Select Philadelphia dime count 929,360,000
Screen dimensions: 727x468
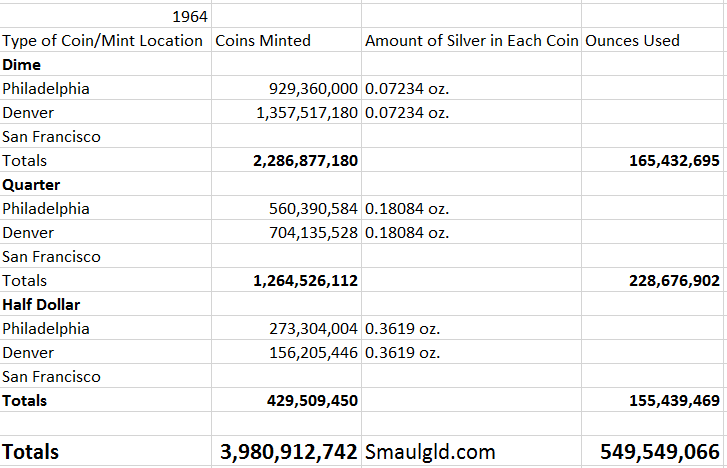point(307,89)
